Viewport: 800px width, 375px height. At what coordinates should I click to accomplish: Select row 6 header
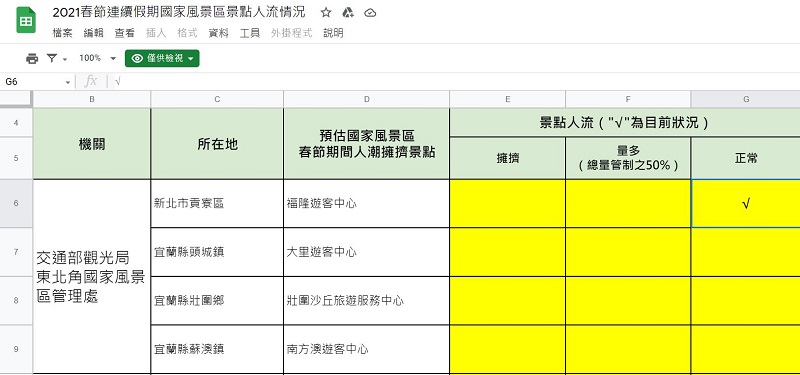tap(16, 203)
